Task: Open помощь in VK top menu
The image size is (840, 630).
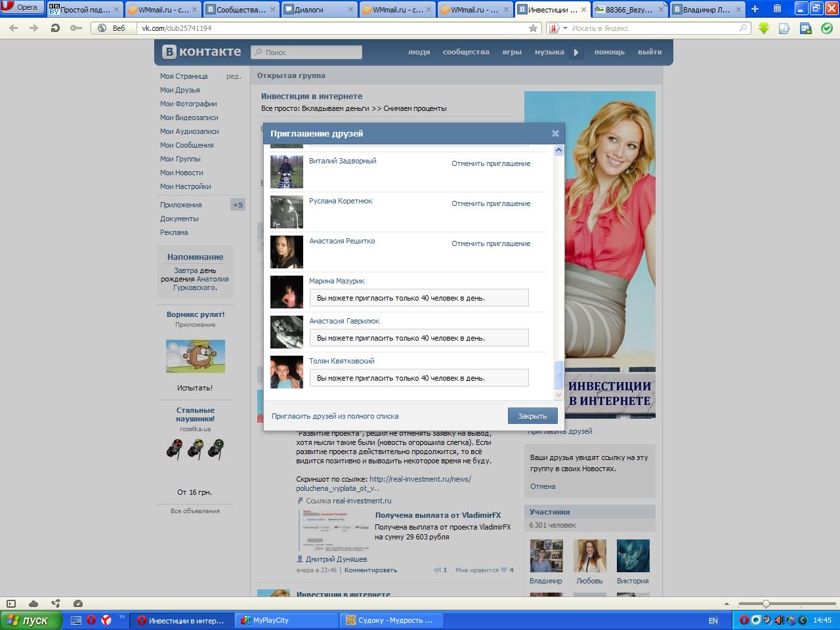Action: click(610, 52)
